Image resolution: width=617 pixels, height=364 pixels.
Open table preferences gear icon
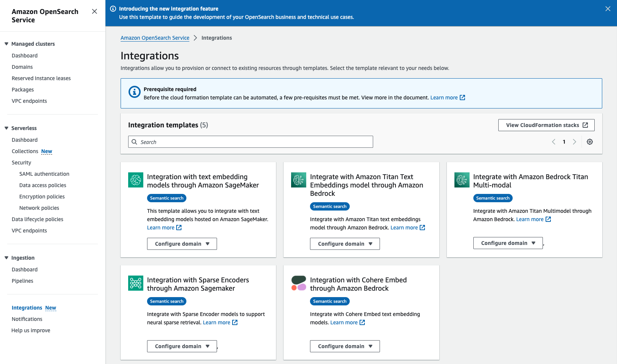click(x=590, y=142)
